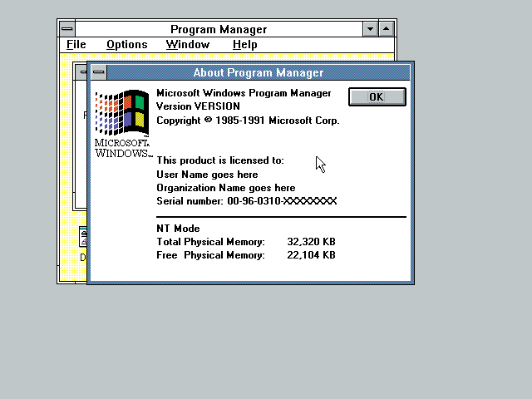Click the 32,320 KB value
This screenshot has width=532, height=399.
[311, 242]
